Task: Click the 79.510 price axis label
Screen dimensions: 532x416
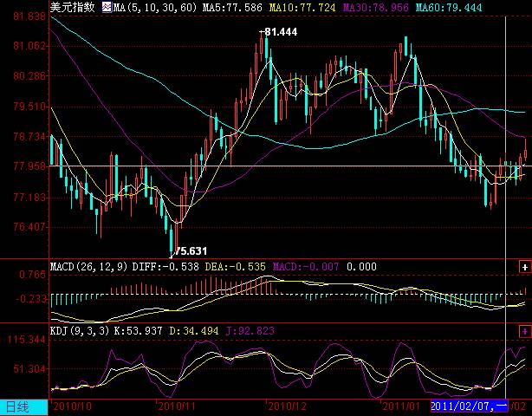Action: pyautogui.click(x=29, y=107)
